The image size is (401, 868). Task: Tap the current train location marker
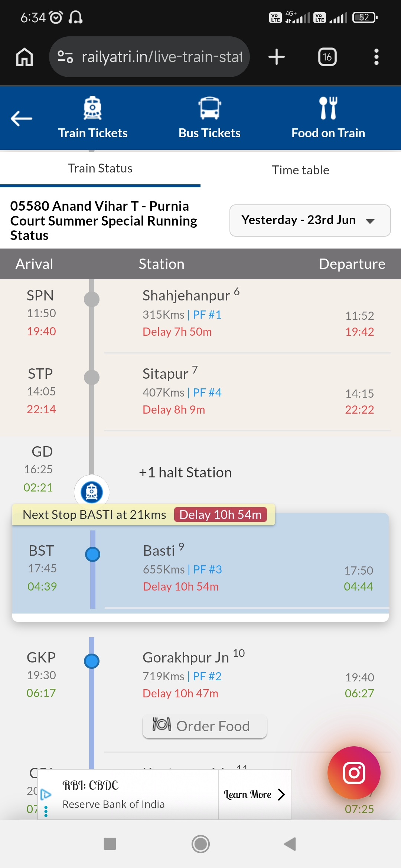pyautogui.click(x=92, y=492)
